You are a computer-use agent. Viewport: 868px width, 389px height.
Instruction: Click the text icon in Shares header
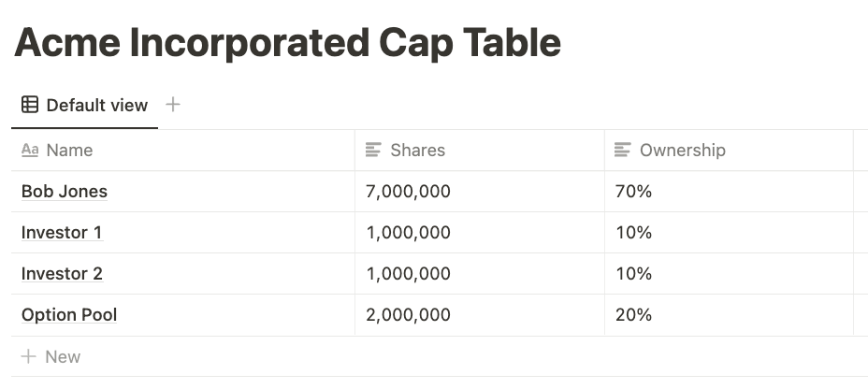pyautogui.click(x=373, y=150)
